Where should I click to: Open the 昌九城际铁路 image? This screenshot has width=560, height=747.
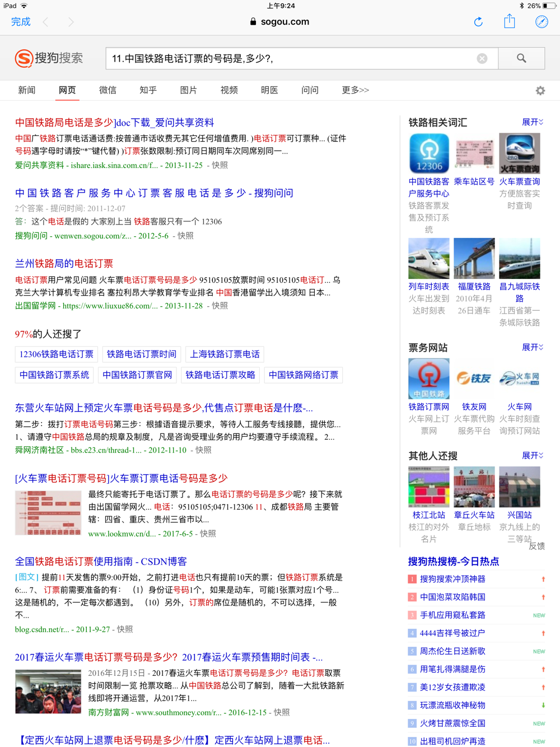(x=520, y=258)
